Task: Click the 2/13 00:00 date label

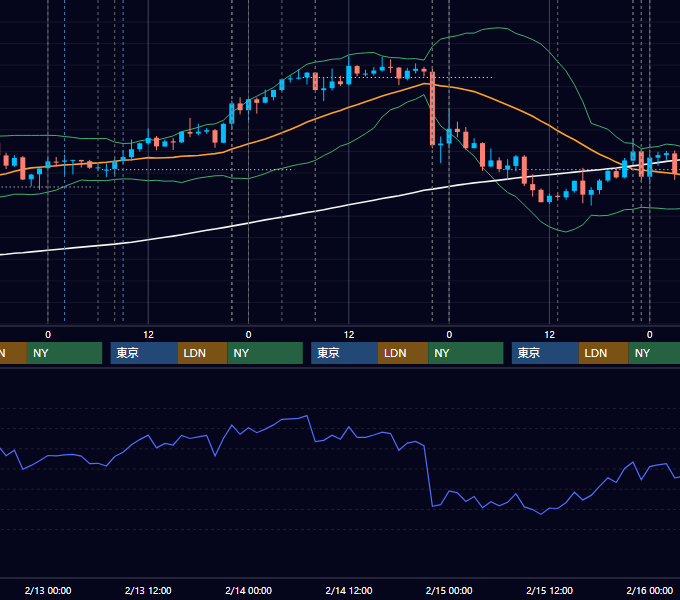Action: pyautogui.click(x=48, y=590)
